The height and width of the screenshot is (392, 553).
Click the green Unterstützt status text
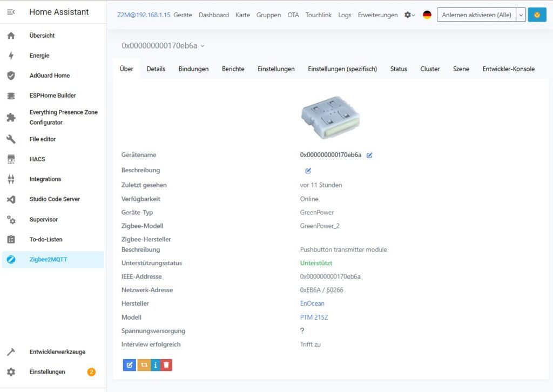[x=316, y=263]
